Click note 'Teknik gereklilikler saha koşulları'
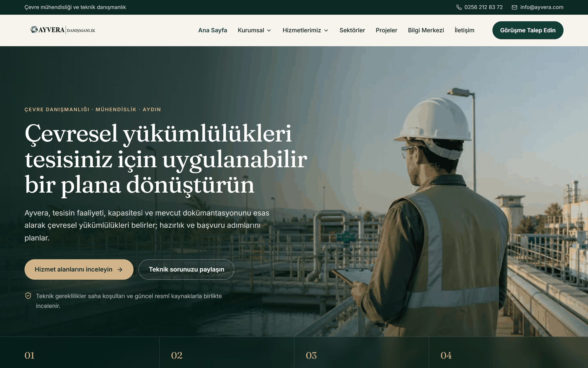 coord(129,301)
